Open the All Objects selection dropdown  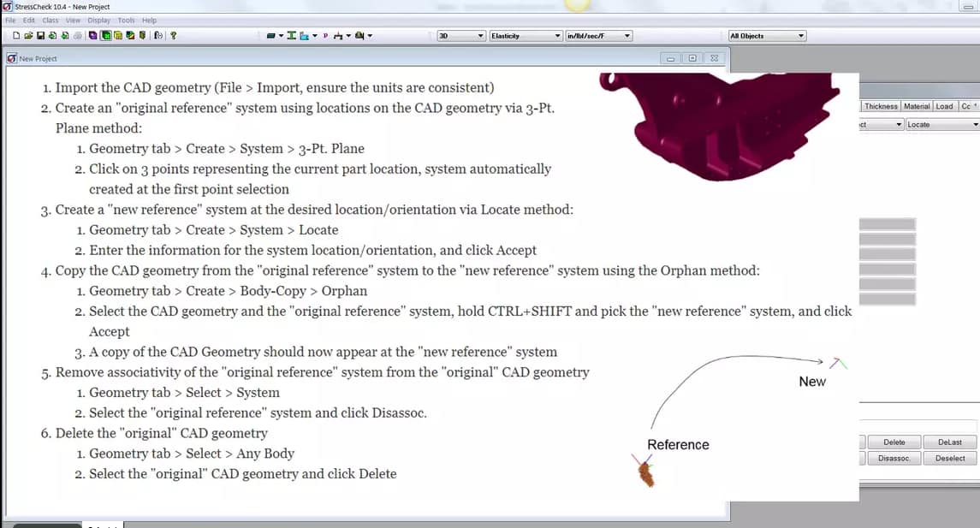[798, 35]
